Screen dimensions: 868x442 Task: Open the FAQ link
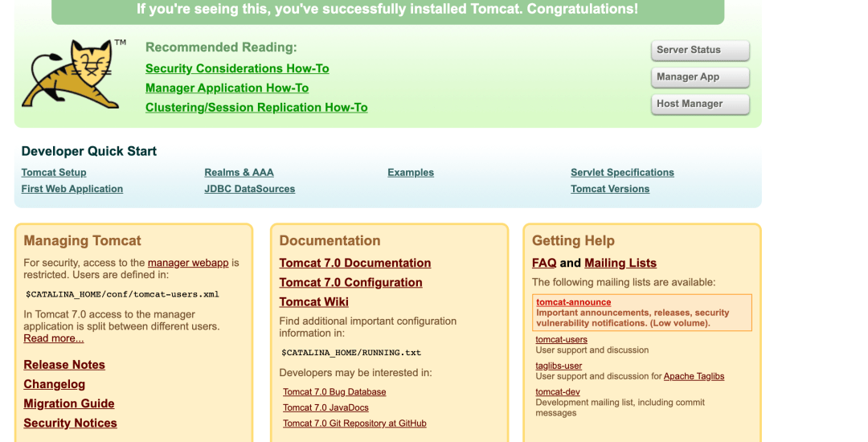[544, 263]
